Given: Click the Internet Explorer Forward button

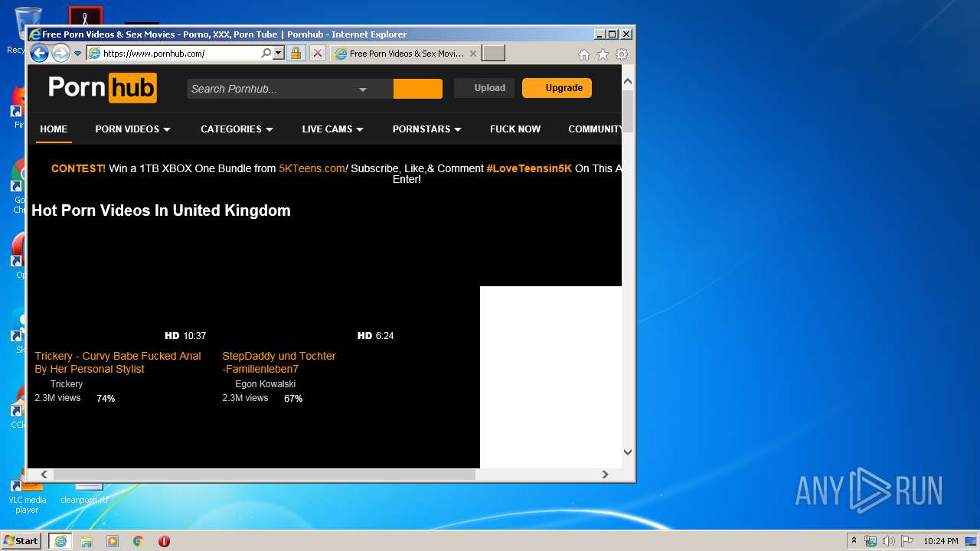Looking at the screenshot, I should (x=60, y=53).
